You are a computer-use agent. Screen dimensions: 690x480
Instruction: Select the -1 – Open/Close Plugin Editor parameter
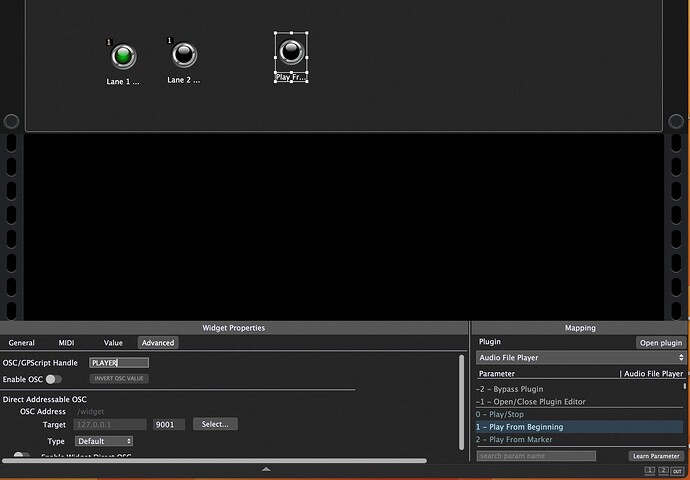[x=579, y=401]
